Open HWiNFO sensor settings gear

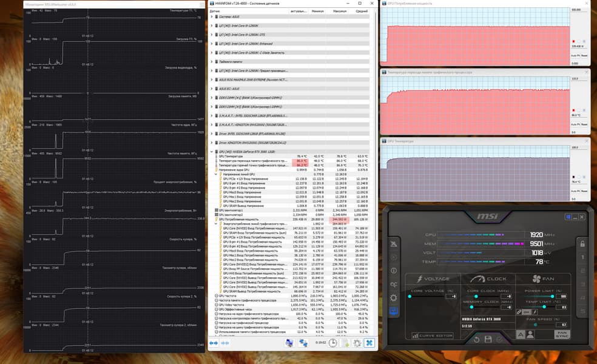(x=357, y=343)
